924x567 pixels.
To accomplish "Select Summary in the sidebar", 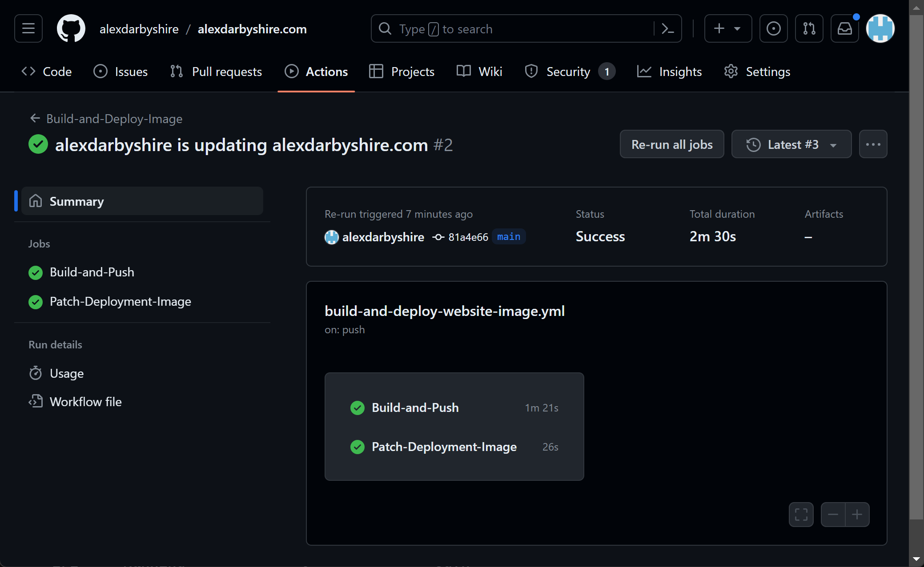I will click(142, 201).
